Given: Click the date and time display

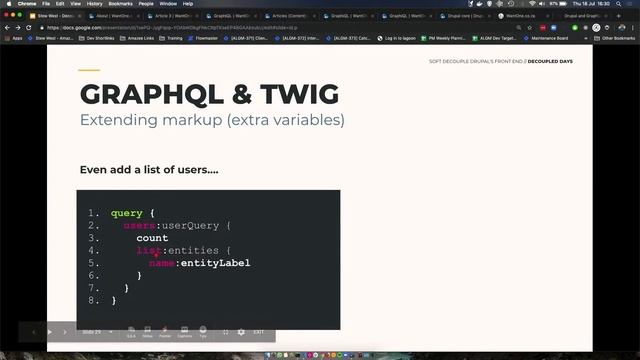Looking at the screenshot, I should [x=591, y=4].
